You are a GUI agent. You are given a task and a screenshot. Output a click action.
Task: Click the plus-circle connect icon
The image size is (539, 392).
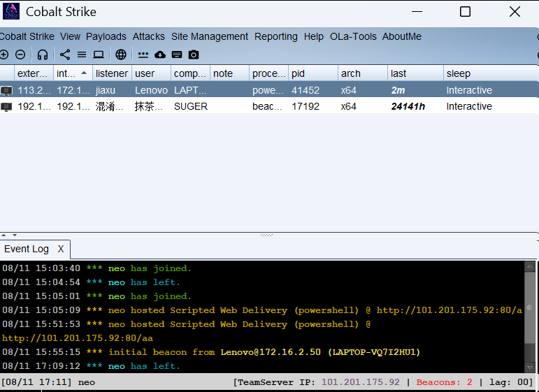click(3, 55)
